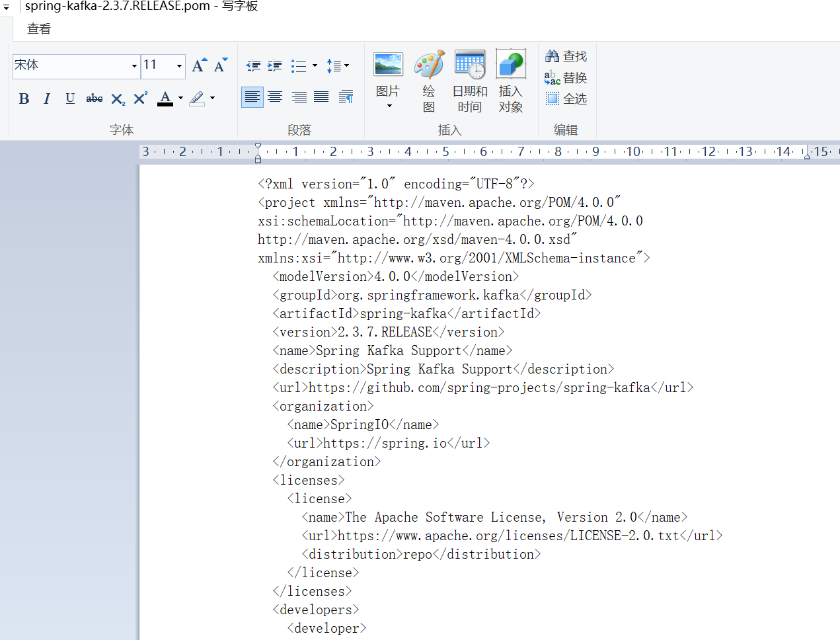The width and height of the screenshot is (840, 640).
Task: Toggle italic formatting
Action: coord(47,99)
